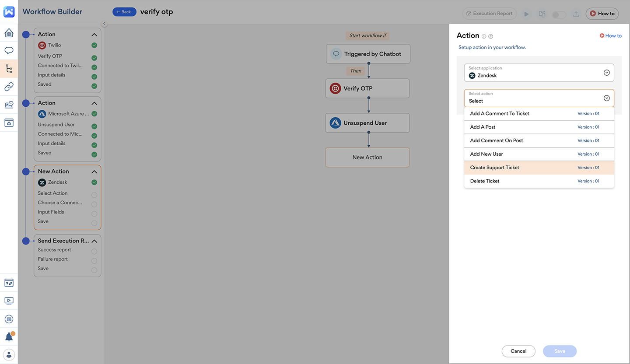
Task: Open the help document sidebar icon
Action: point(9,283)
